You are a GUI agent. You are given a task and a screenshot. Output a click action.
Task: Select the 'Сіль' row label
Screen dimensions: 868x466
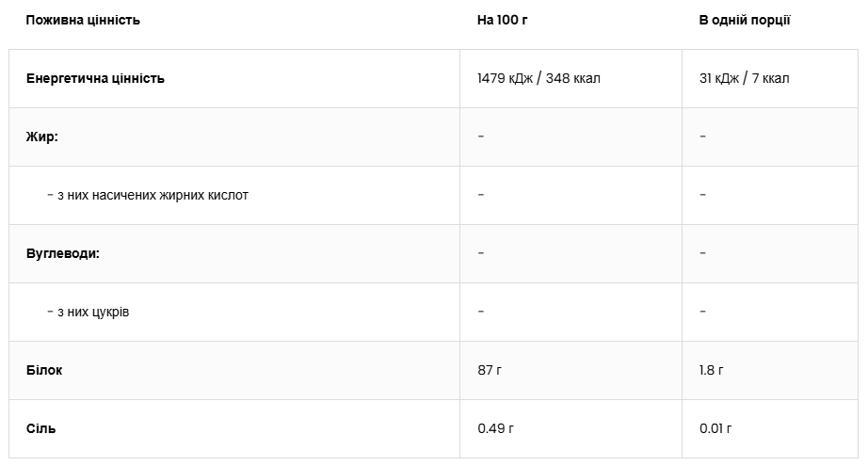(x=41, y=428)
